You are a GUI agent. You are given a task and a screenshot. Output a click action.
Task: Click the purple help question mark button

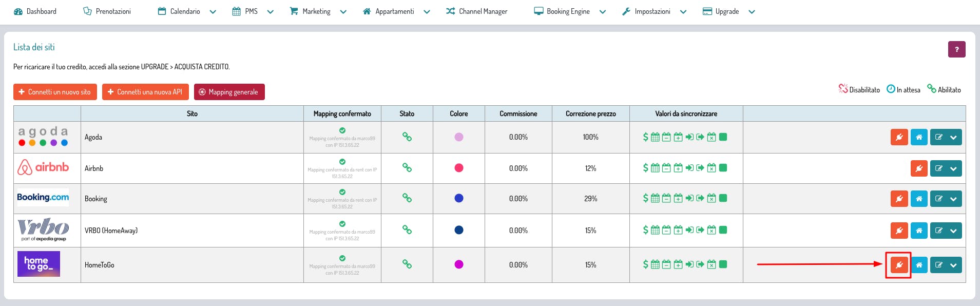(956, 49)
